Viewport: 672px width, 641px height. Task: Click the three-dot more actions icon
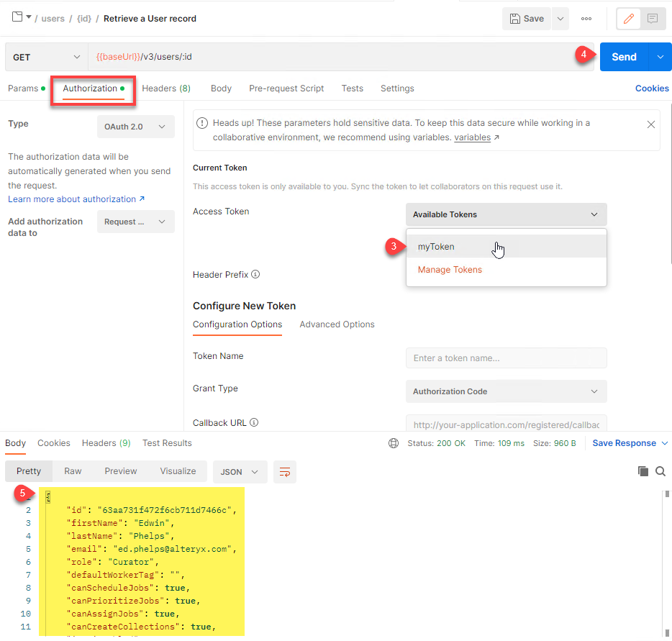(586, 19)
